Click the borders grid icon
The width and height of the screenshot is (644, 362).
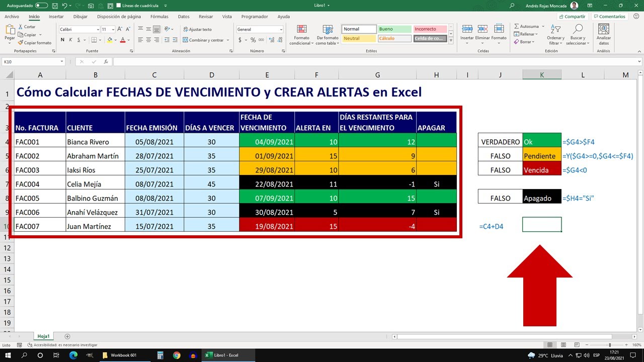point(95,40)
